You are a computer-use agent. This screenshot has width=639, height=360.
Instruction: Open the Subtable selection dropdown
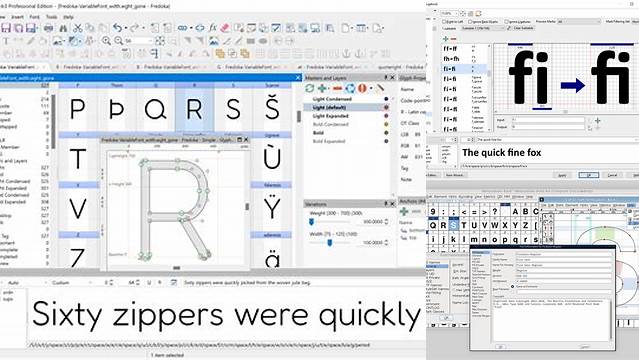pos(483,28)
